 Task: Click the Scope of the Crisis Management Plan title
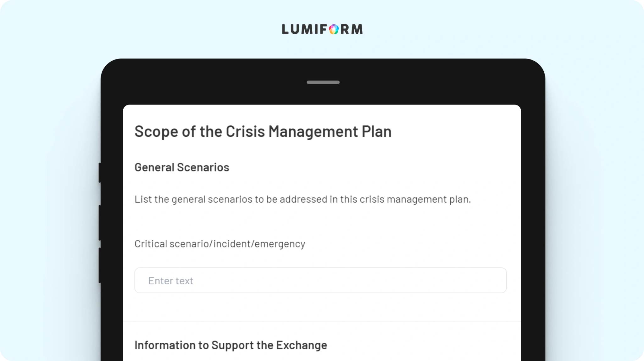[x=263, y=131]
